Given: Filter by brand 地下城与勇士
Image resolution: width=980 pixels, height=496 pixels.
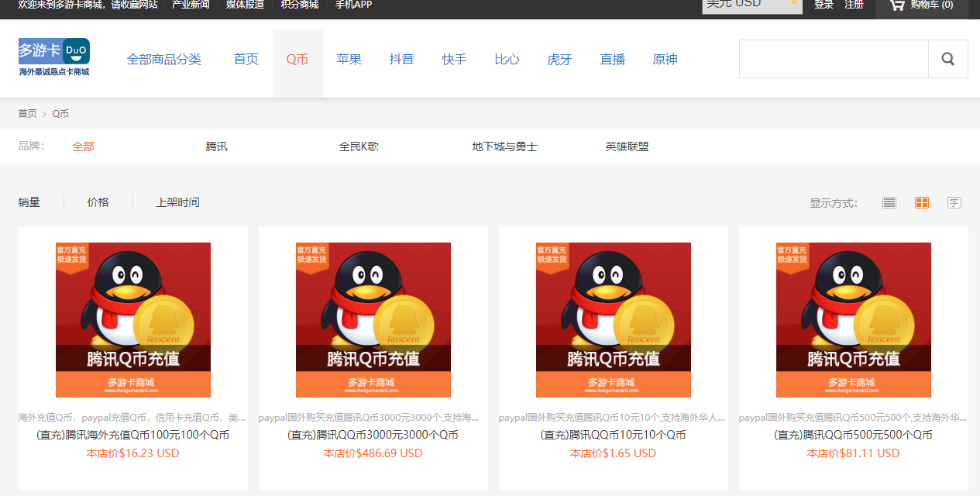Looking at the screenshot, I should point(505,146).
